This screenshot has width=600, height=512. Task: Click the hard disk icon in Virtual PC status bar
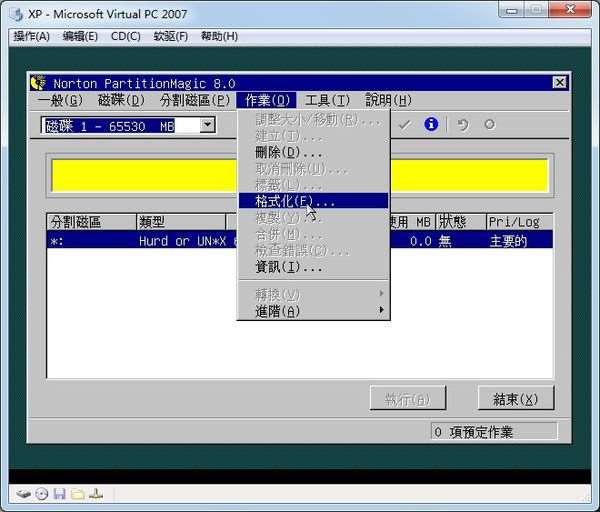23,494
